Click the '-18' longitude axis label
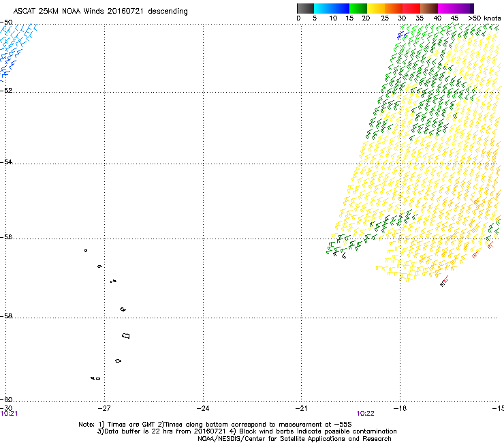The width and height of the screenshot is (504, 443). tap(400, 408)
